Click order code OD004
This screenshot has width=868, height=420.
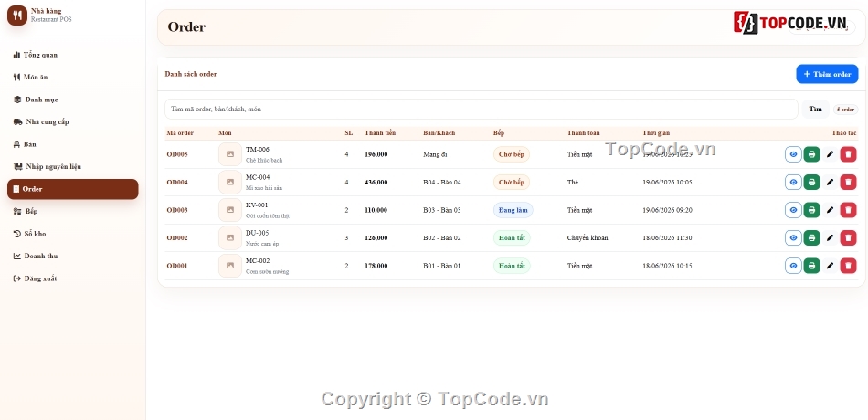pos(177,182)
